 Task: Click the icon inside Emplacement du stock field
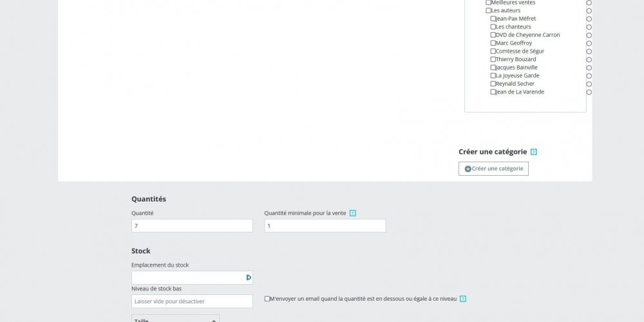pyautogui.click(x=249, y=278)
